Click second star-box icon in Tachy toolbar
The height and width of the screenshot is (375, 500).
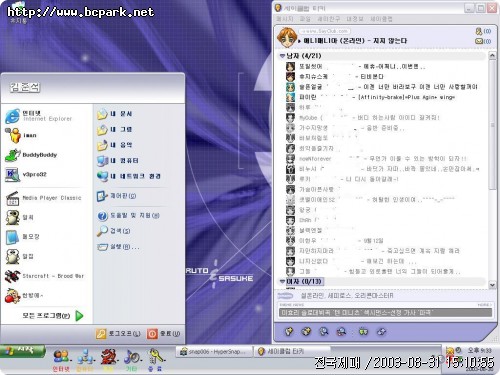click(x=306, y=331)
